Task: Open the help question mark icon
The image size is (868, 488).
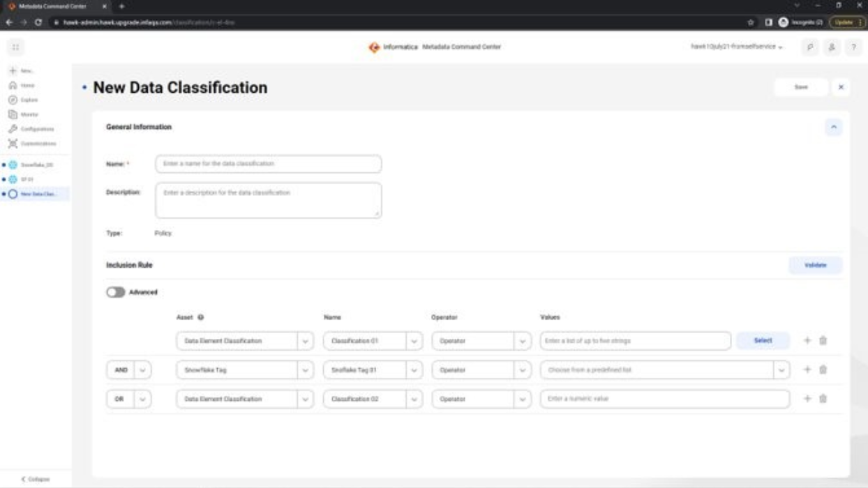Action: coord(853,47)
